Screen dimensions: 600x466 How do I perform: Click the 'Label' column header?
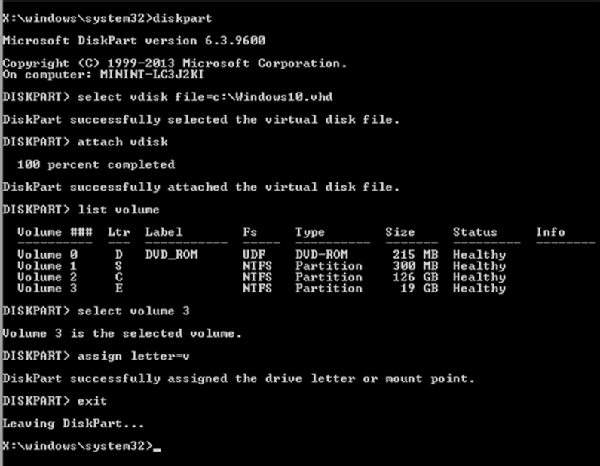coord(163,232)
